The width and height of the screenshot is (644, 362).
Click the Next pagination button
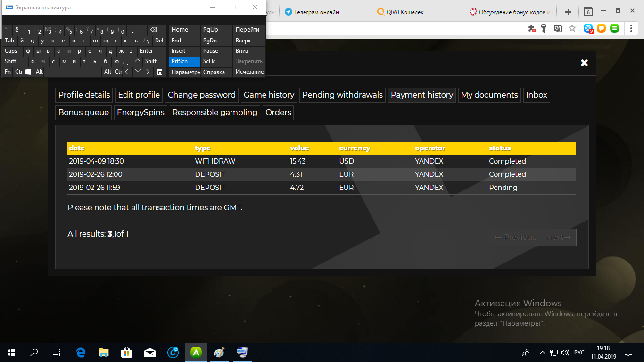pyautogui.click(x=558, y=237)
